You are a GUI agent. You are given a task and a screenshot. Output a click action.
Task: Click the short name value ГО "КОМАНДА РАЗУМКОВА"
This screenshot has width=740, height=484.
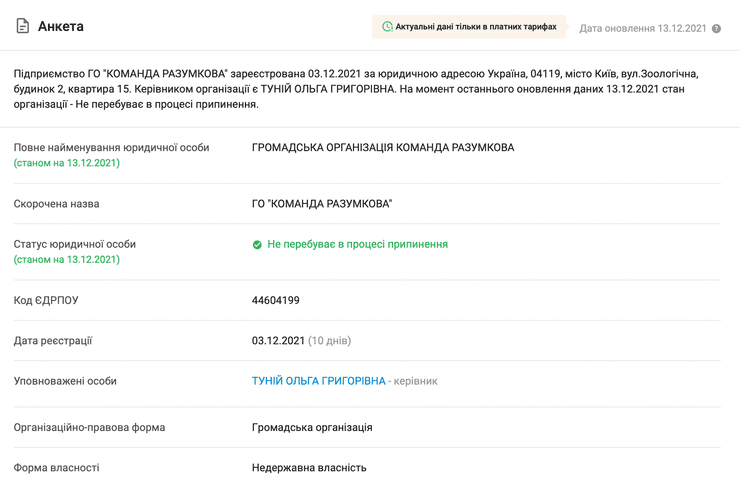[322, 204]
